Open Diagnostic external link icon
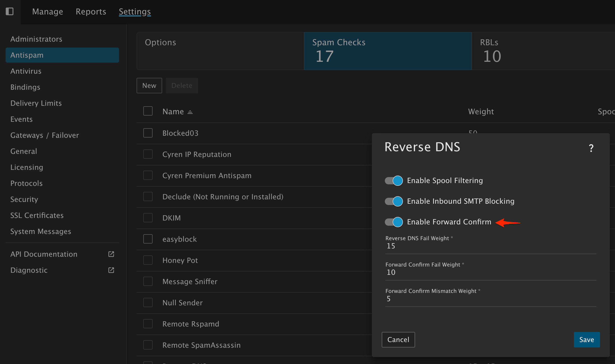The width and height of the screenshot is (615, 364). (x=111, y=270)
